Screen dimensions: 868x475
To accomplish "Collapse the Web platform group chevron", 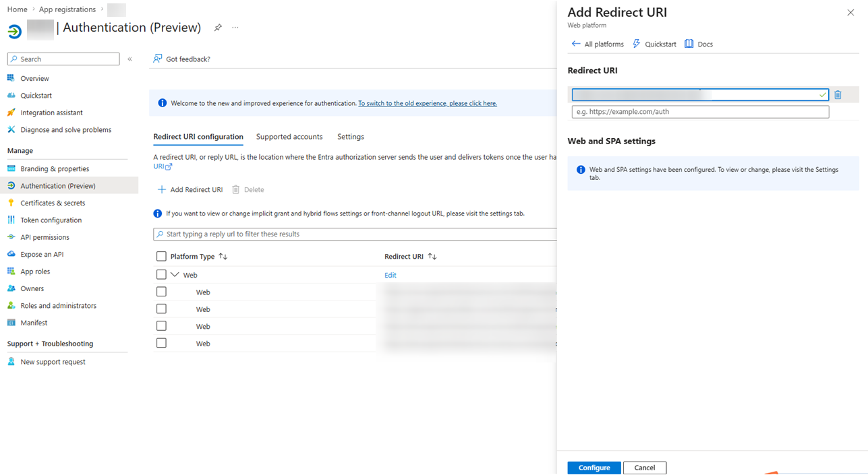I will tap(175, 275).
